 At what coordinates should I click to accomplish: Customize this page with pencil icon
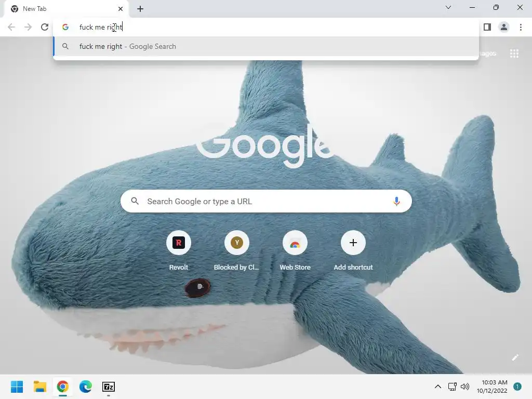[x=515, y=357]
